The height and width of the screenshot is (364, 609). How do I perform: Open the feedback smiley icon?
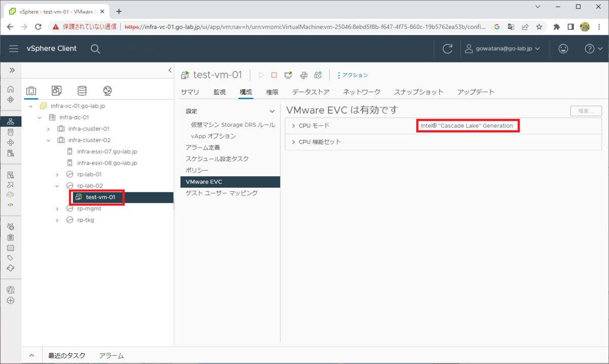pos(563,49)
